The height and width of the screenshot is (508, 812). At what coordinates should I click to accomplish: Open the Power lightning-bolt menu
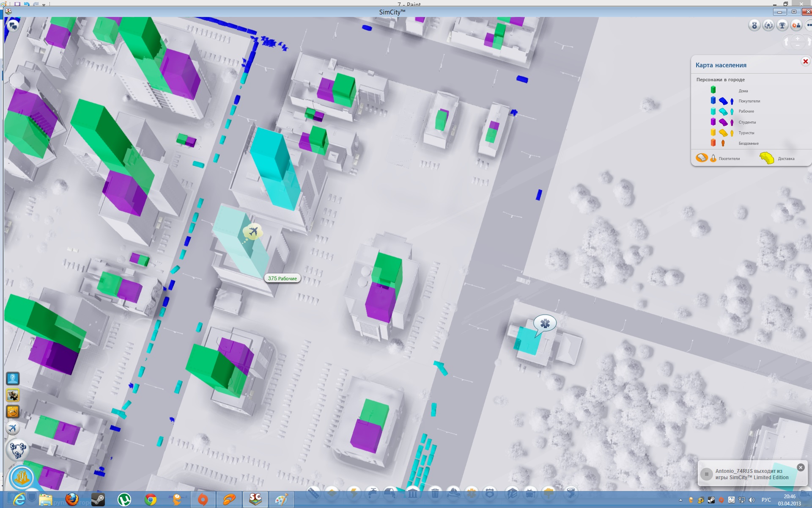coord(354,493)
